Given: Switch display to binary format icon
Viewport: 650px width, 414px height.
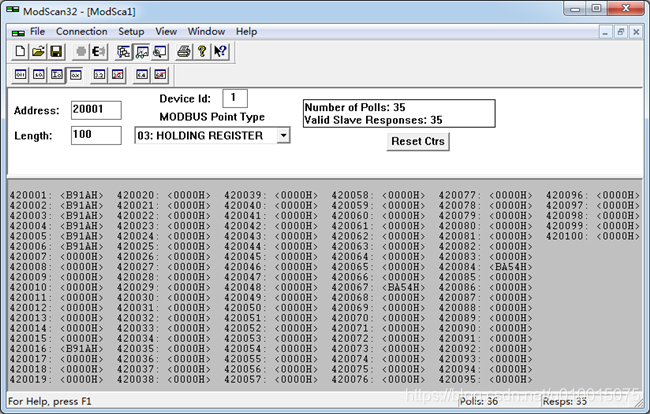Looking at the screenshot, I should point(20,75).
